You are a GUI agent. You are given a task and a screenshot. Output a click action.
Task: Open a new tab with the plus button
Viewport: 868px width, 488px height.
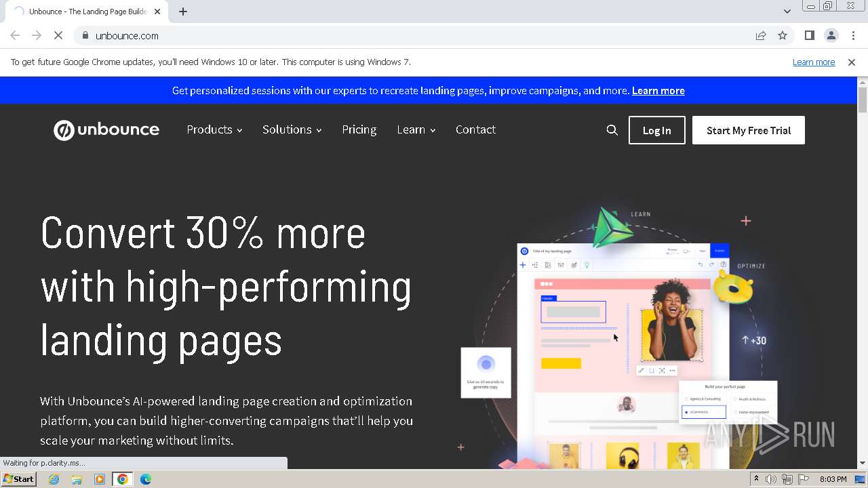tap(183, 12)
